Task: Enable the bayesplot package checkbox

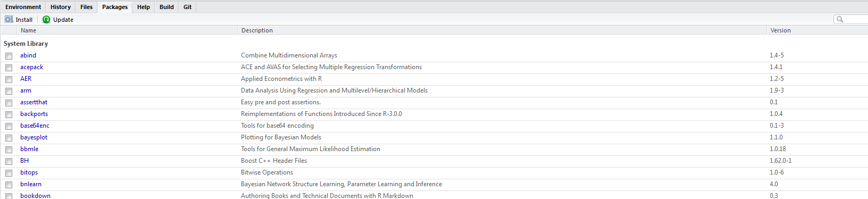Action: (9, 138)
